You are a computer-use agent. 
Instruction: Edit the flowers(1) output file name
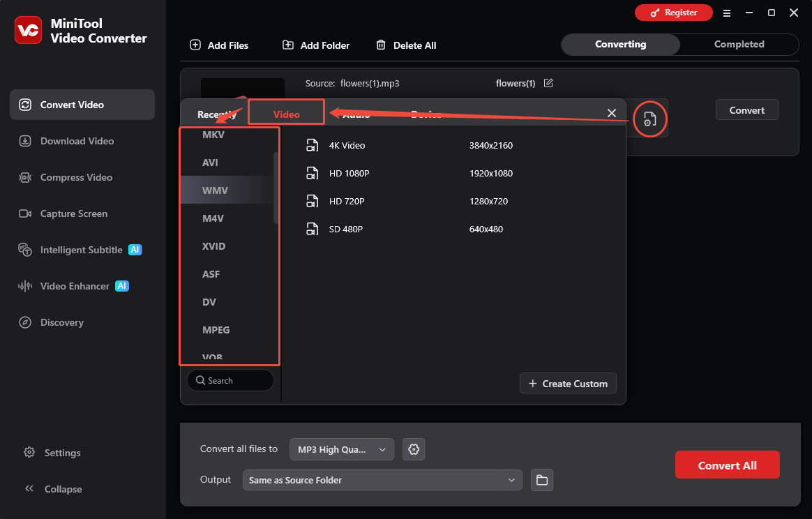pos(548,83)
